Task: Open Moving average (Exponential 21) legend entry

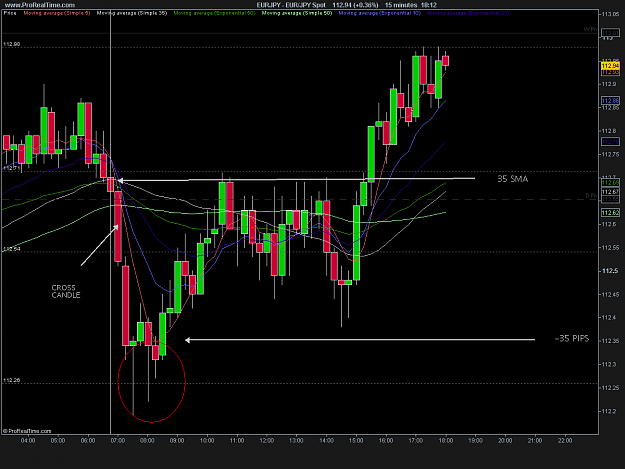Action: click(x=468, y=13)
